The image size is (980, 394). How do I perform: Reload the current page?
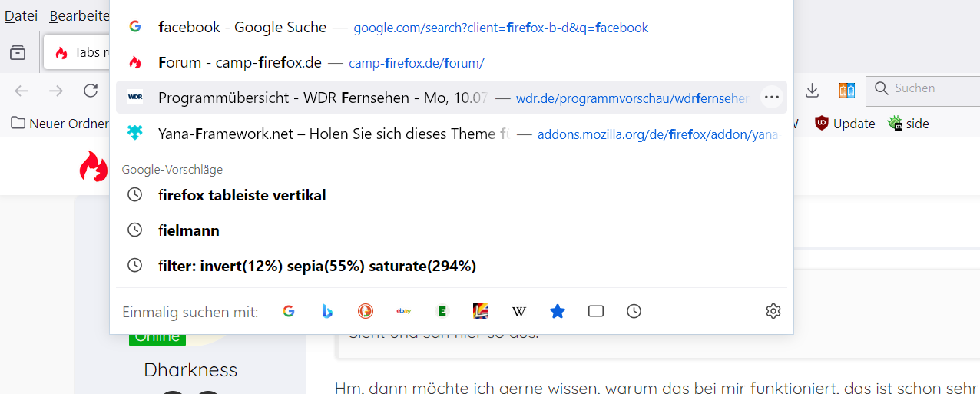[91, 91]
